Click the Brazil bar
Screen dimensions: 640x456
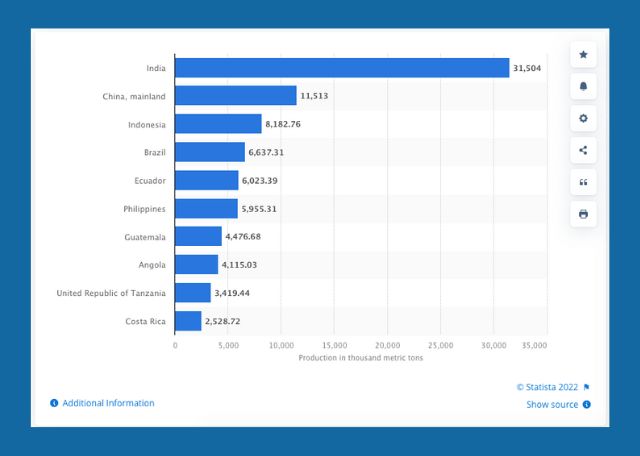coord(210,152)
